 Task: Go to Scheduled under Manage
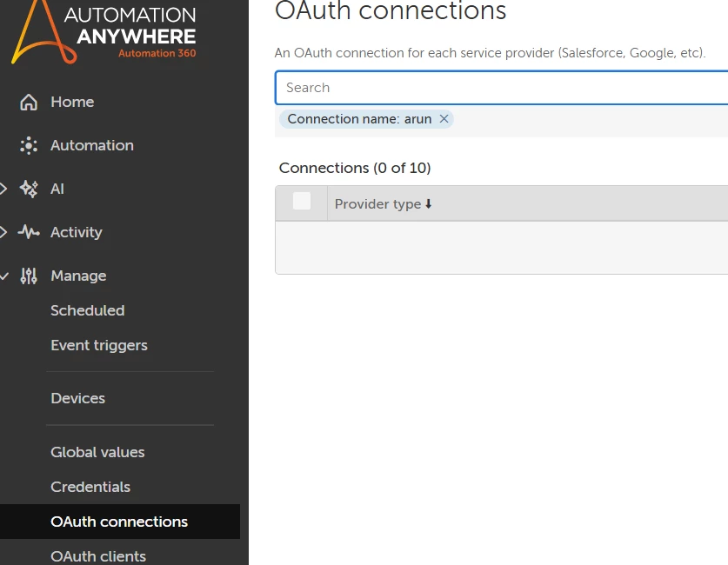coord(87,310)
